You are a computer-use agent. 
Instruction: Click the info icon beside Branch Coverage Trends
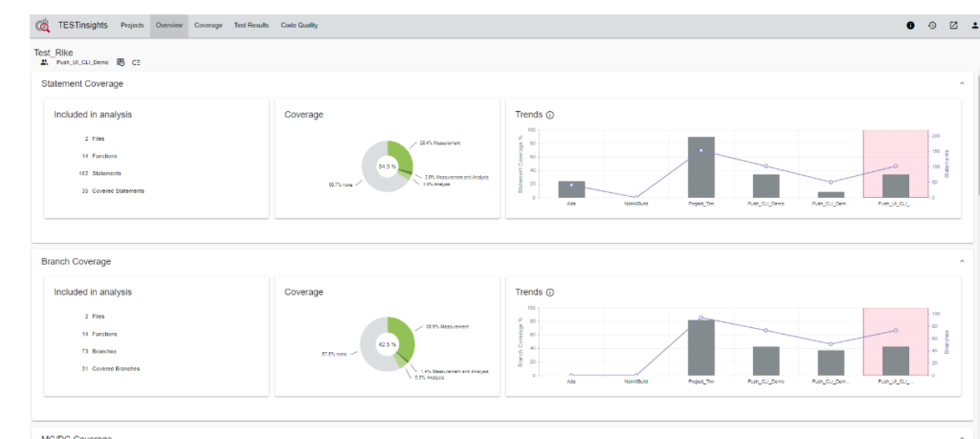pos(550,293)
